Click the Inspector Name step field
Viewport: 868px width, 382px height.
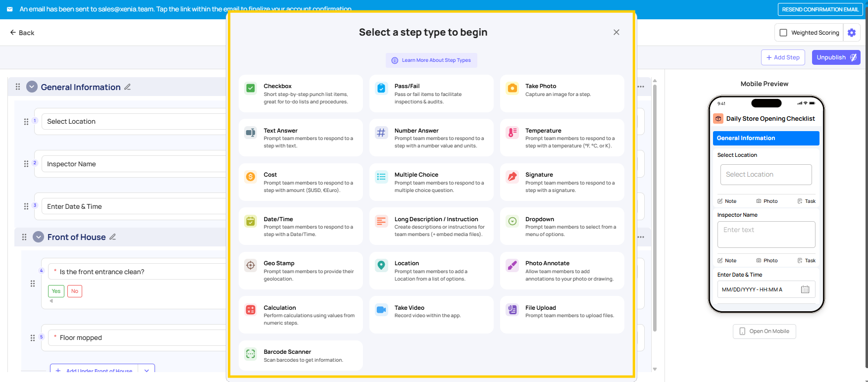tap(134, 164)
